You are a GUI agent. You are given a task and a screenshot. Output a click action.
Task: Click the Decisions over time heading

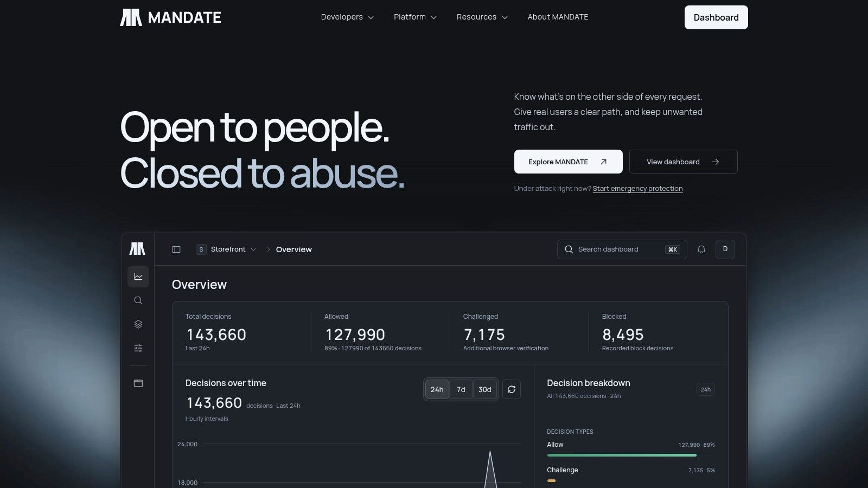[x=226, y=383]
